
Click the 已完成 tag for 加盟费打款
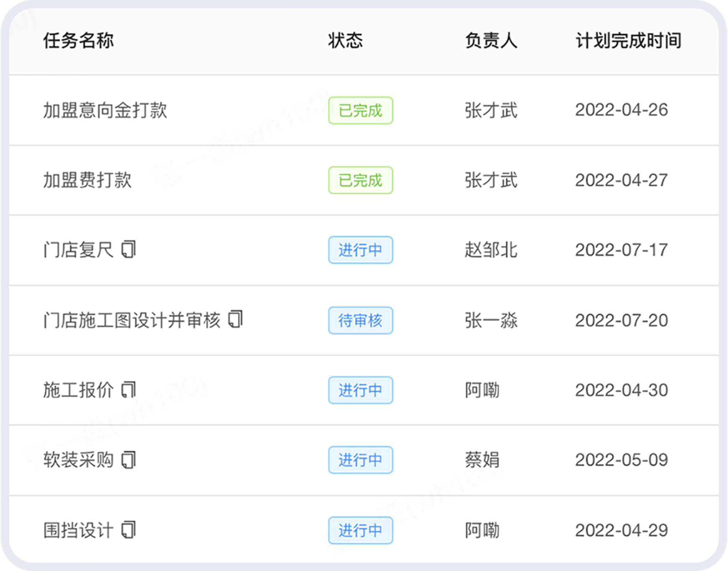(x=360, y=180)
